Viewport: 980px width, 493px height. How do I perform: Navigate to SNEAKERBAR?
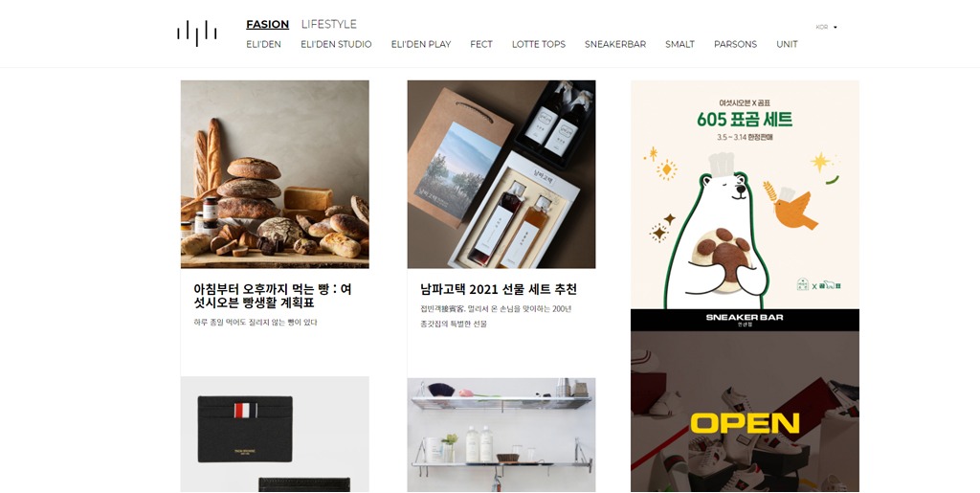pos(615,44)
